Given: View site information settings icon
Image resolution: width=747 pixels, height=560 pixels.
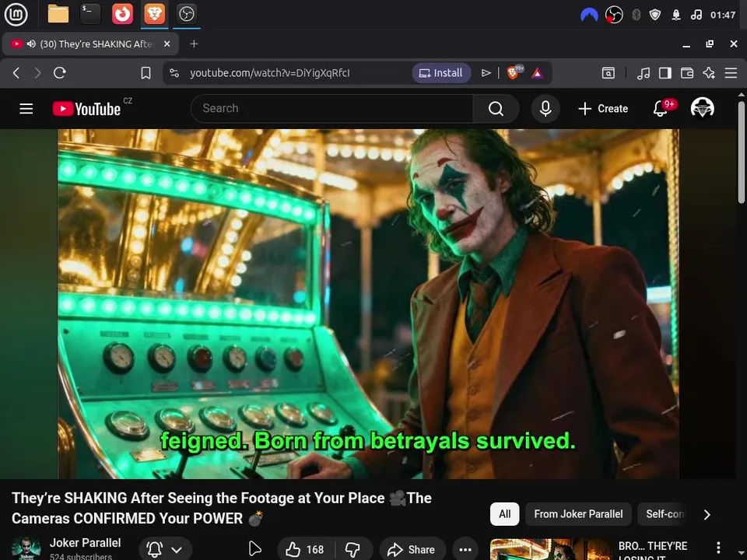Looking at the screenshot, I should coord(174,73).
